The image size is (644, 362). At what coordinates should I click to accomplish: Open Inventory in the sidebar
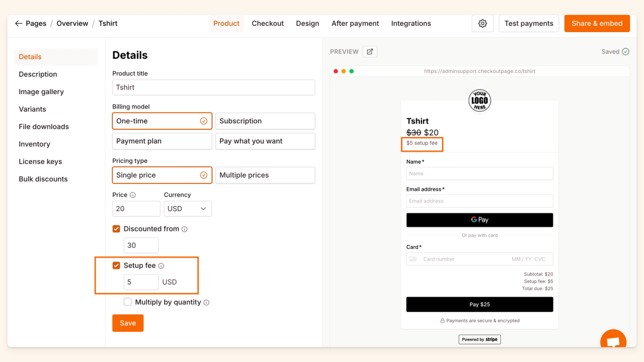click(34, 144)
